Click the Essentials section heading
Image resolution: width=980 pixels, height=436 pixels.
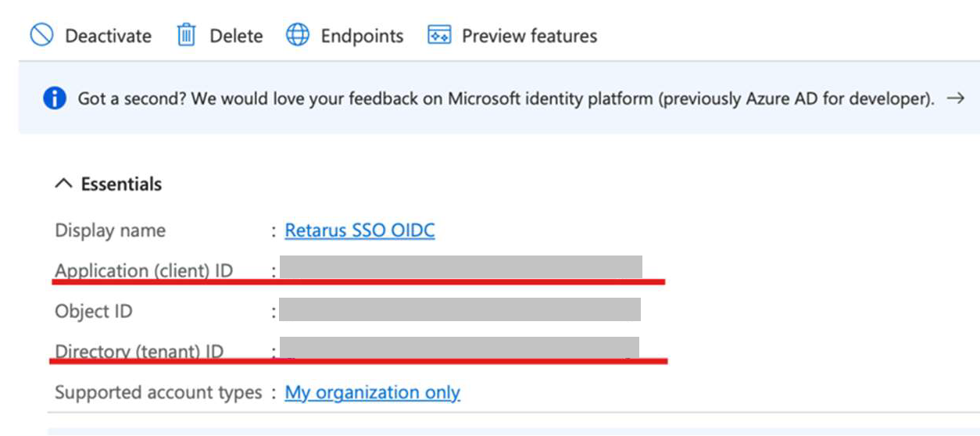[x=121, y=184]
